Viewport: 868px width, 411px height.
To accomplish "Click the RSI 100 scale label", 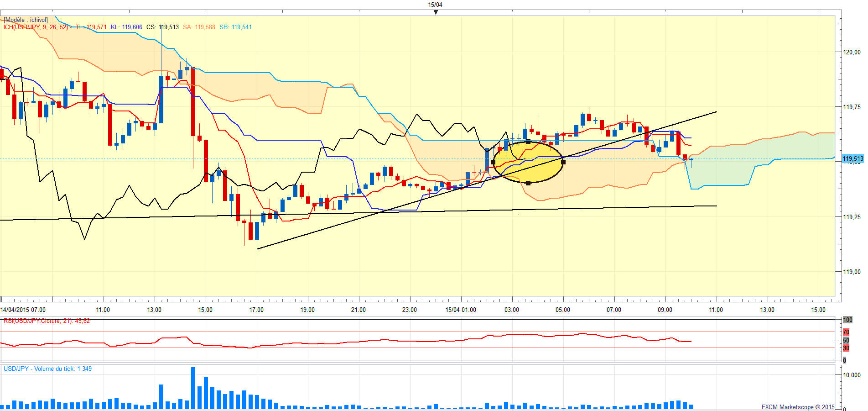I will pyautogui.click(x=847, y=320).
